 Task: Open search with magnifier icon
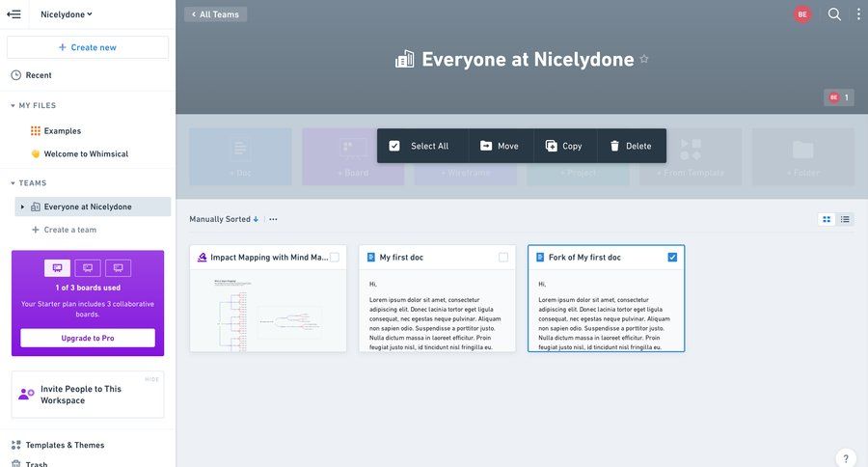834,14
